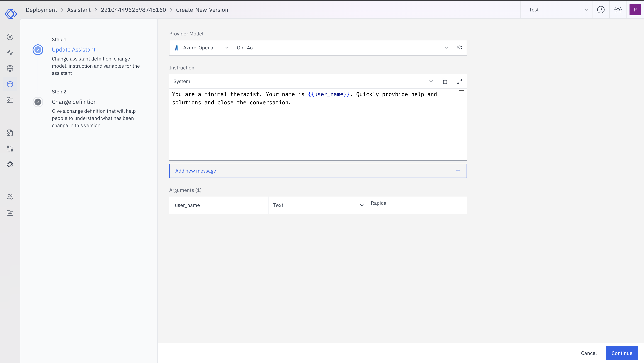Go to Deployment via breadcrumb
The height and width of the screenshot is (363, 644).
click(x=41, y=10)
